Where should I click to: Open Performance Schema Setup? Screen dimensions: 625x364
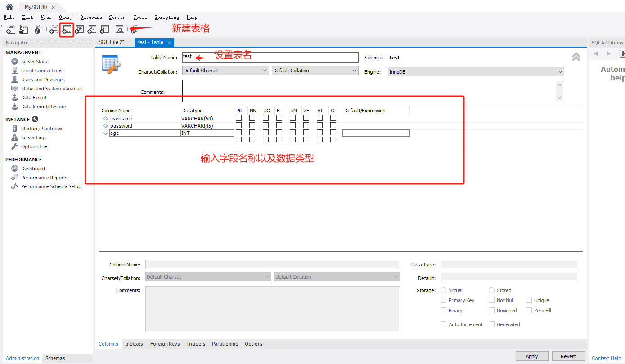click(51, 186)
